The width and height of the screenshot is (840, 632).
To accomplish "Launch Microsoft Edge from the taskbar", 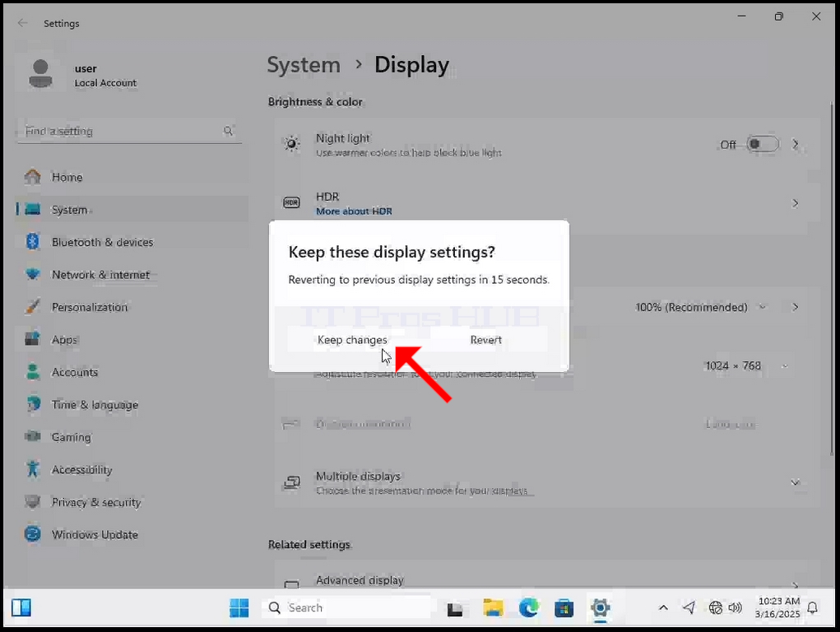I will coord(529,608).
